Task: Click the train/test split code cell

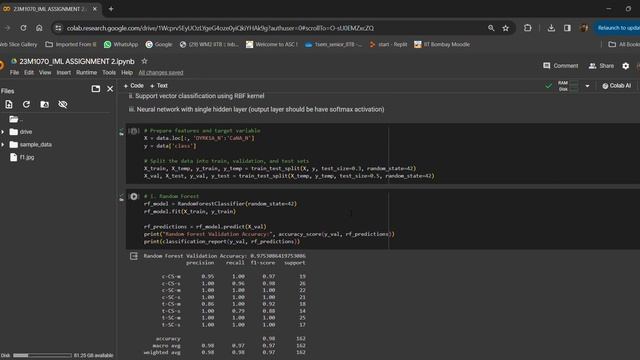Action: [382, 153]
